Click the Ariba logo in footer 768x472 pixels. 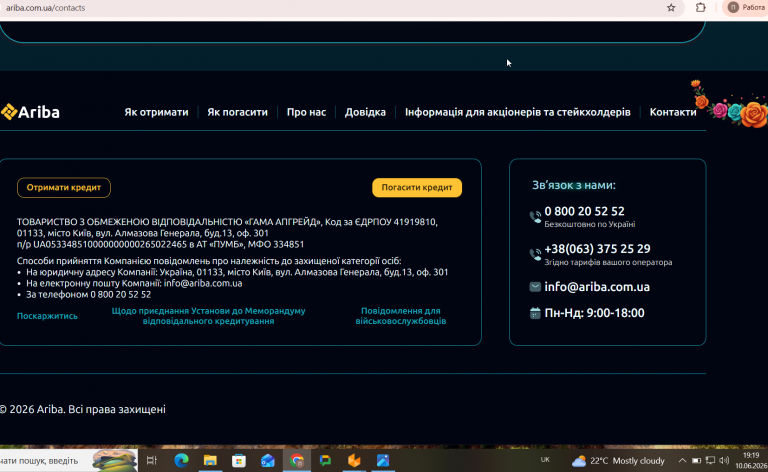tap(30, 112)
